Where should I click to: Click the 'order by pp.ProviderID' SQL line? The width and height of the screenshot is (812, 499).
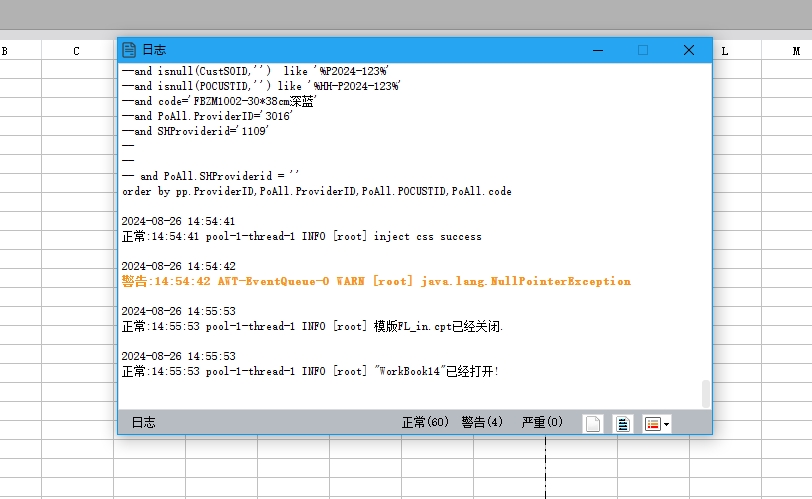317,192
